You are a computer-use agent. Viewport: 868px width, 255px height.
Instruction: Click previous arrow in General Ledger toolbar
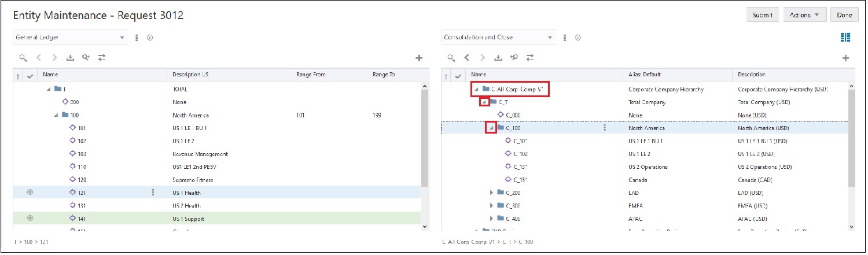pos(39,58)
